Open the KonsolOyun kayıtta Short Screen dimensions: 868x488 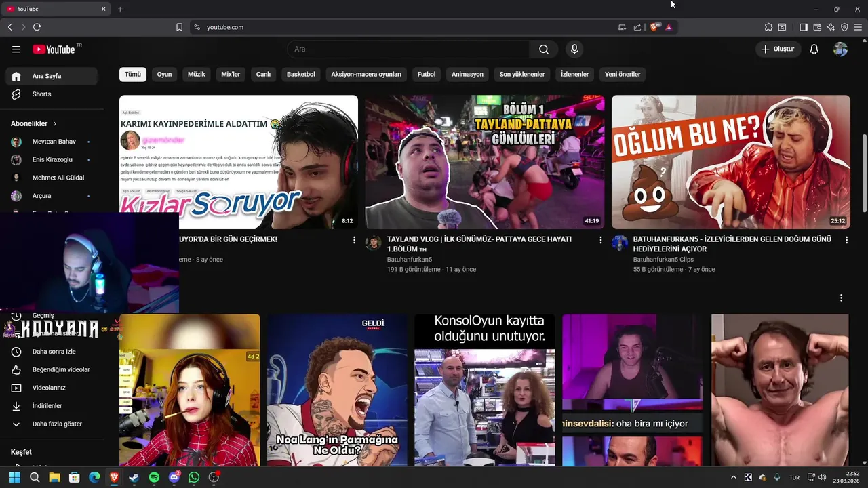pos(485,390)
